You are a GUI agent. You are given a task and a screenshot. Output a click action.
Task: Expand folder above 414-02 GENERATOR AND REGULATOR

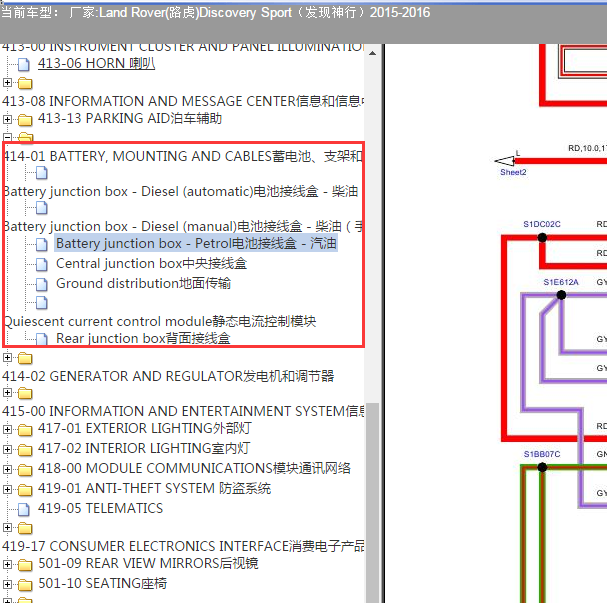[x=7, y=358]
